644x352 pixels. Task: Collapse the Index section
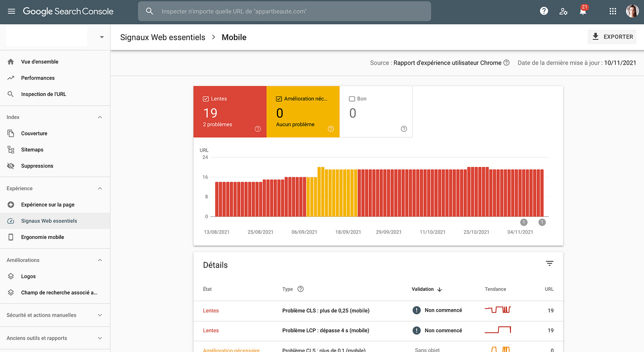(100, 117)
